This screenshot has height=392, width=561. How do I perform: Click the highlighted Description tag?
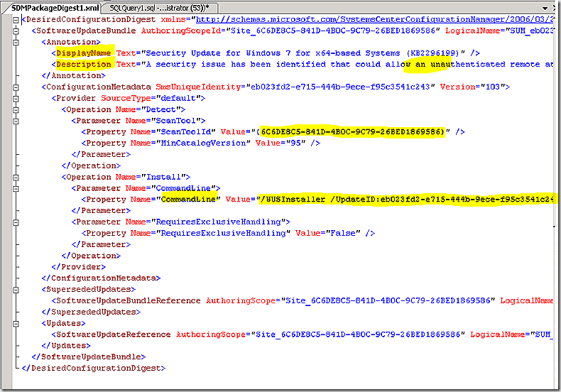83,65
